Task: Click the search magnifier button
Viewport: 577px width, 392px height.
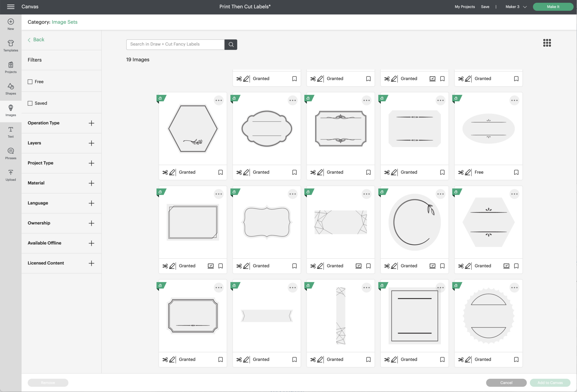Action: coord(231,44)
